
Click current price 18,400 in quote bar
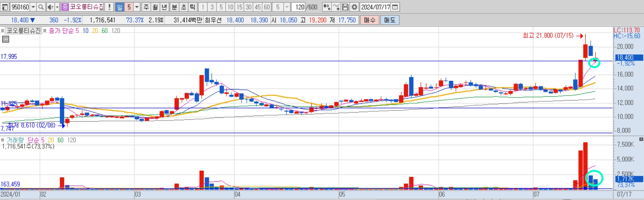(x=20, y=20)
